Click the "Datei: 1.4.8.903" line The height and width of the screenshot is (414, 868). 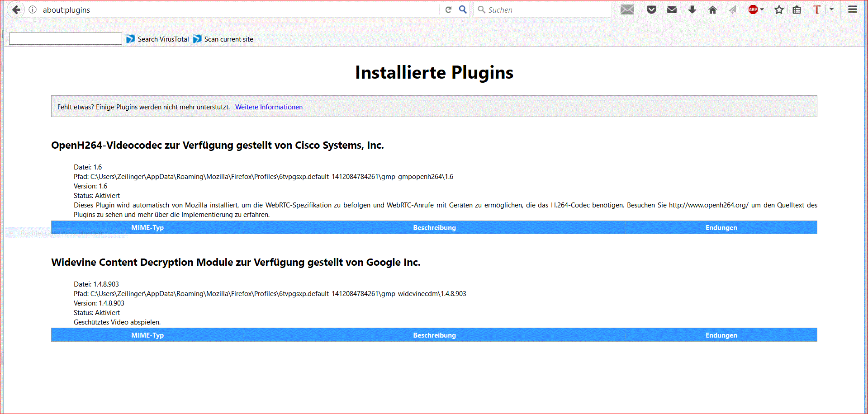point(96,284)
